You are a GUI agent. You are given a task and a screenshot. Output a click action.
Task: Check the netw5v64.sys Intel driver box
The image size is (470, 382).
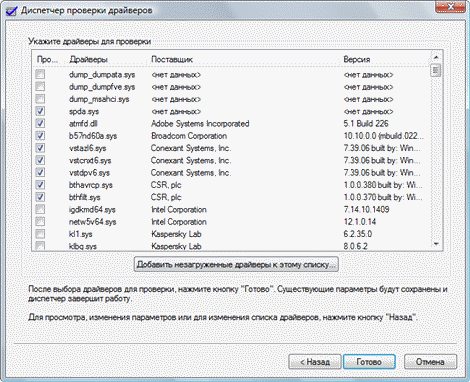coord(40,222)
